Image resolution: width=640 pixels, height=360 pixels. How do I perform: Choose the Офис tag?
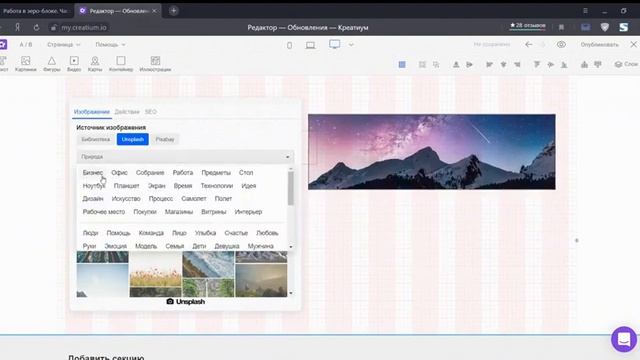(x=119, y=173)
